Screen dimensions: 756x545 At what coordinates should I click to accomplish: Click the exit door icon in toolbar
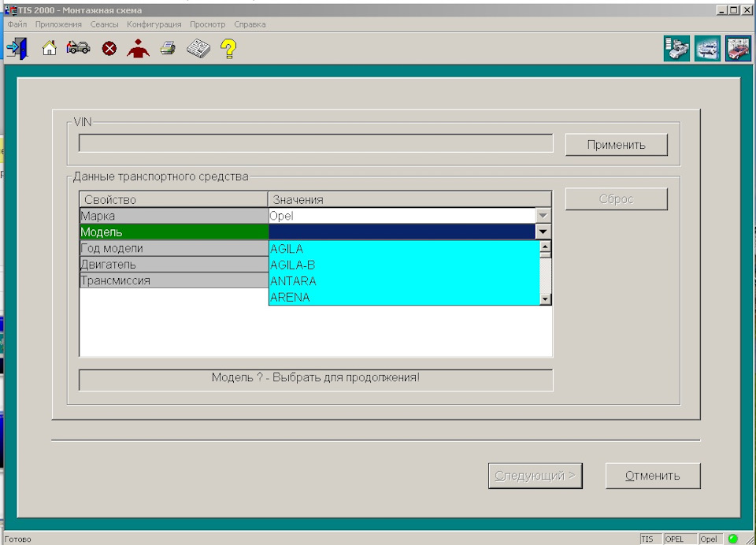coord(17,48)
